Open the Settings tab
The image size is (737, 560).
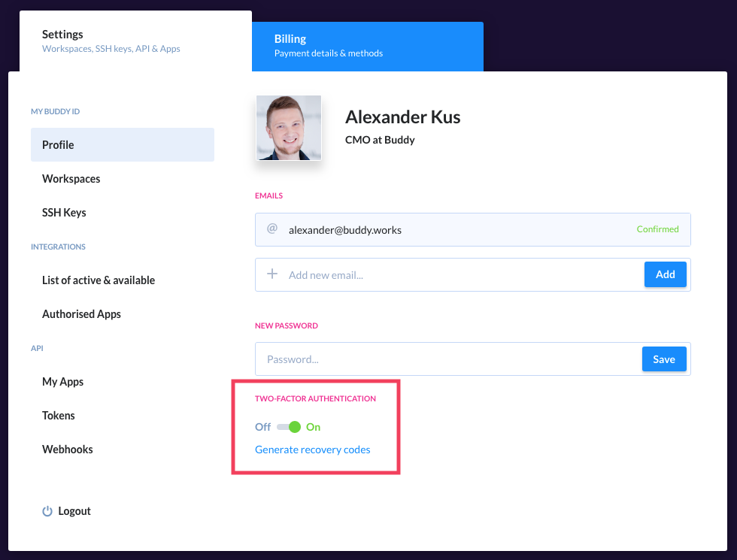click(135, 41)
